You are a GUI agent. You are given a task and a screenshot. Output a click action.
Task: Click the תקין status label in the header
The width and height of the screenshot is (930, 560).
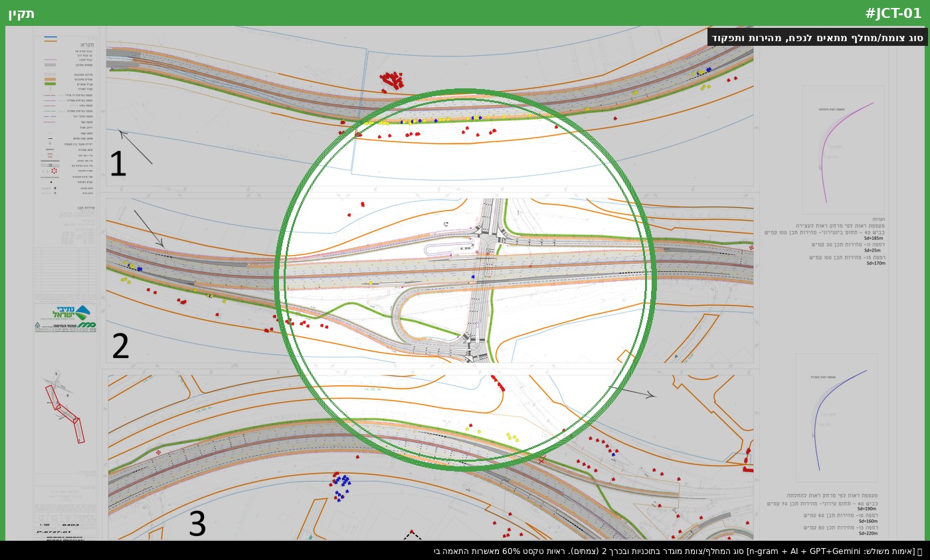tap(21, 13)
